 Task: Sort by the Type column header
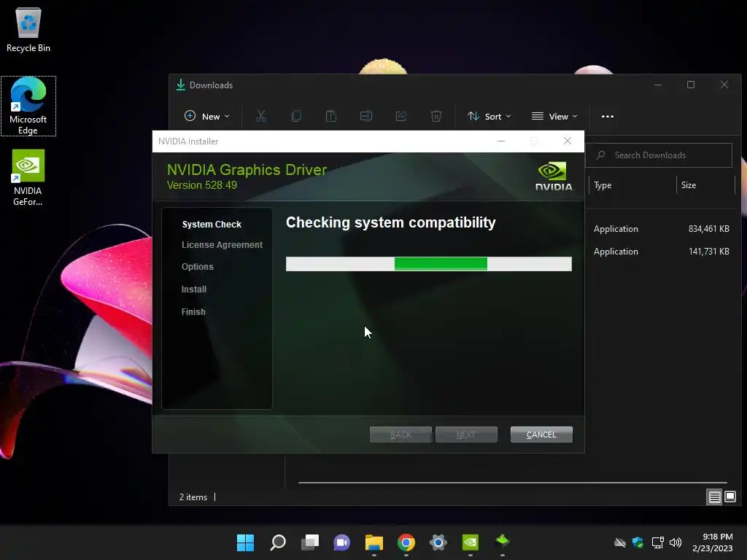(632, 185)
